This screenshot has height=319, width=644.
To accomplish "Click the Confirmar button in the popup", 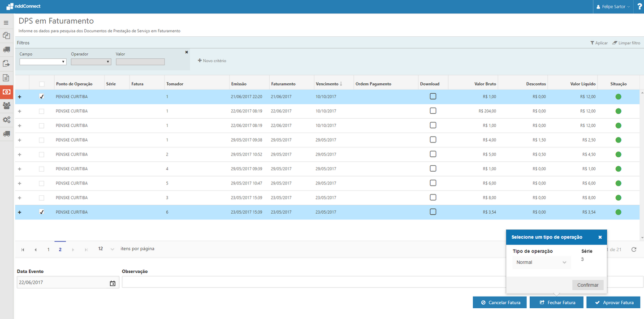I will point(588,285).
